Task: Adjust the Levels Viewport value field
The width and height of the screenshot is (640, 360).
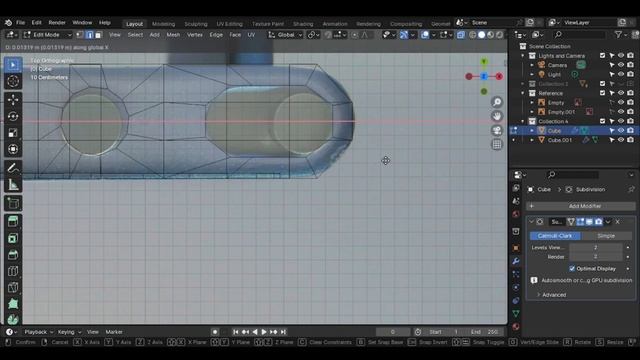Action: [x=596, y=247]
